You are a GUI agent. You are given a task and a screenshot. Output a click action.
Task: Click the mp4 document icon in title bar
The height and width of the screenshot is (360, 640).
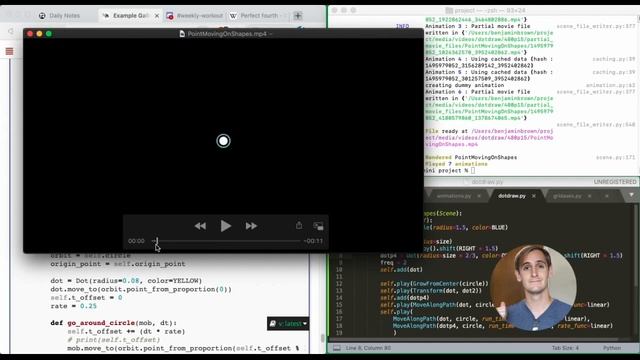point(182,34)
